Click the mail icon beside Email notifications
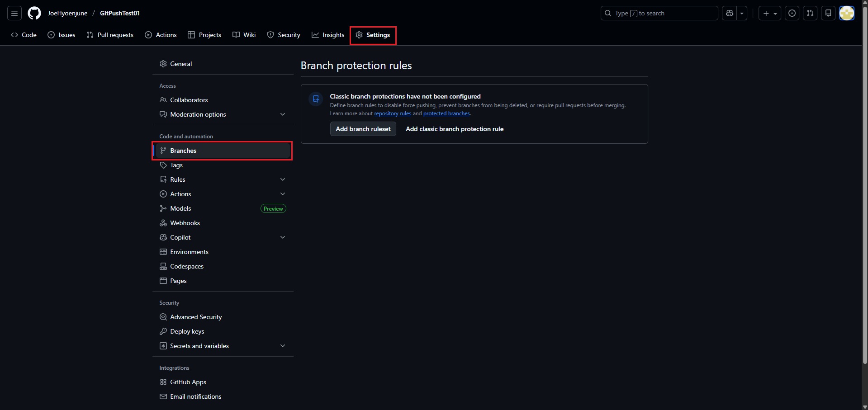Image resolution: width=868 pixels, height=410 pixels. pos(163,396)
